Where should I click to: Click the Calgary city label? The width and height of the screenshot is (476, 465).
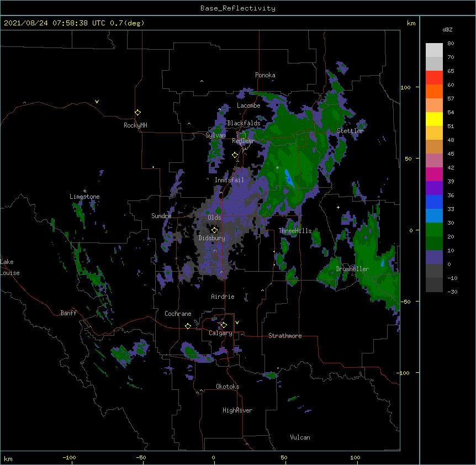point(220,333)
